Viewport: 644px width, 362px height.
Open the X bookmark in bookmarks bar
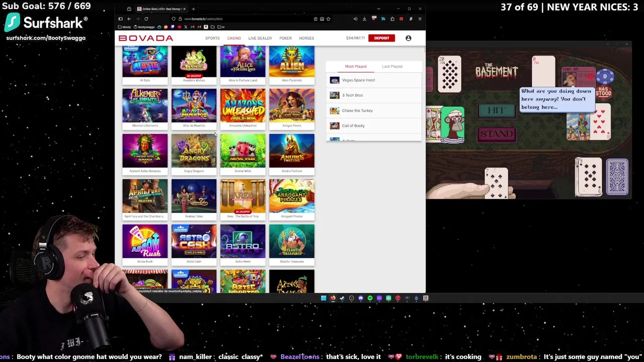[x=186, y=27]
